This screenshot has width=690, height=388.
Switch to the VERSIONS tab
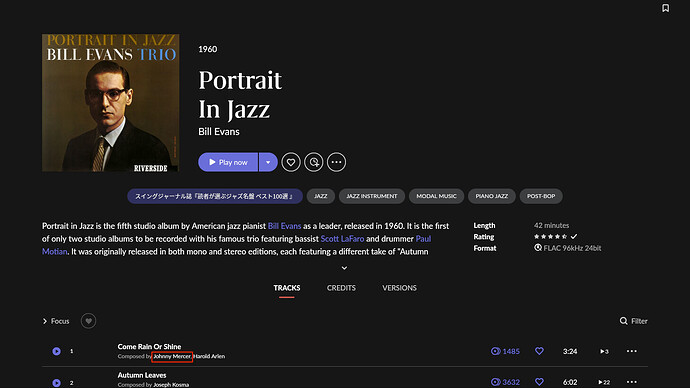point(399,288)
